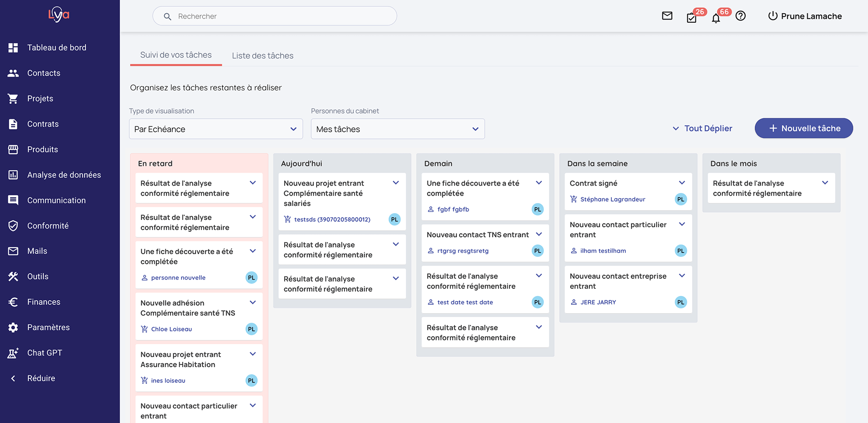Expand Nouvelle adhésion Complémentaire santé TNS card
The image size is (868, 423).
(253, 303)
